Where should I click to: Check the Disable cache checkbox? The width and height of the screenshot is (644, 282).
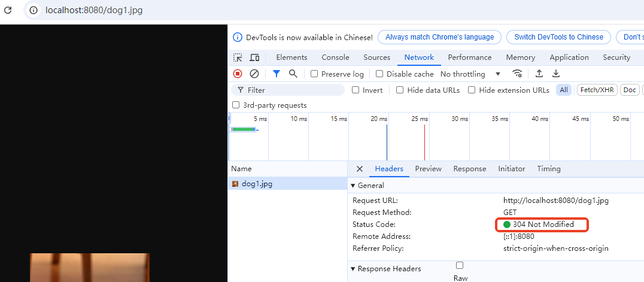pos(379,74)
